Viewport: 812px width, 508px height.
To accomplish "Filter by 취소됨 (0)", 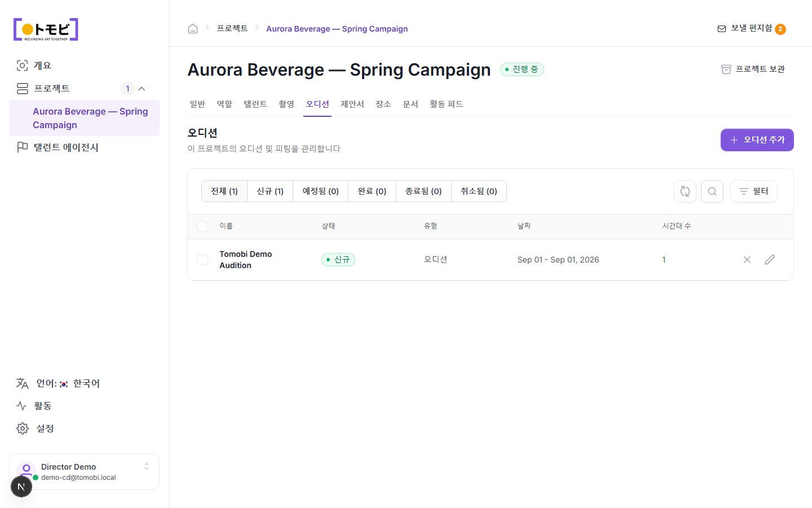I will point(479,191).
